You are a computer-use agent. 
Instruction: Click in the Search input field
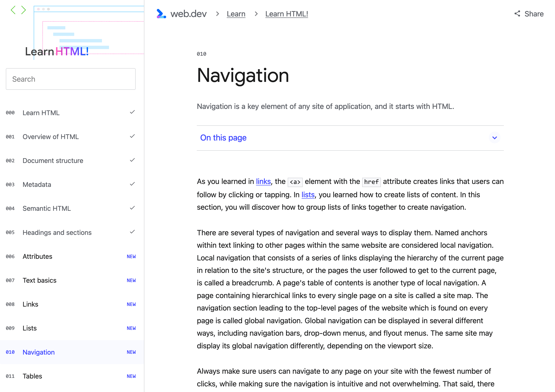[x=71, y=79]
